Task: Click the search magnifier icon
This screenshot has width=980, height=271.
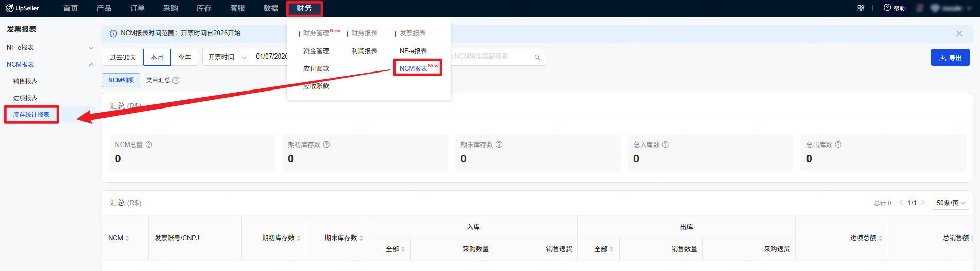Action: point(537,57)
